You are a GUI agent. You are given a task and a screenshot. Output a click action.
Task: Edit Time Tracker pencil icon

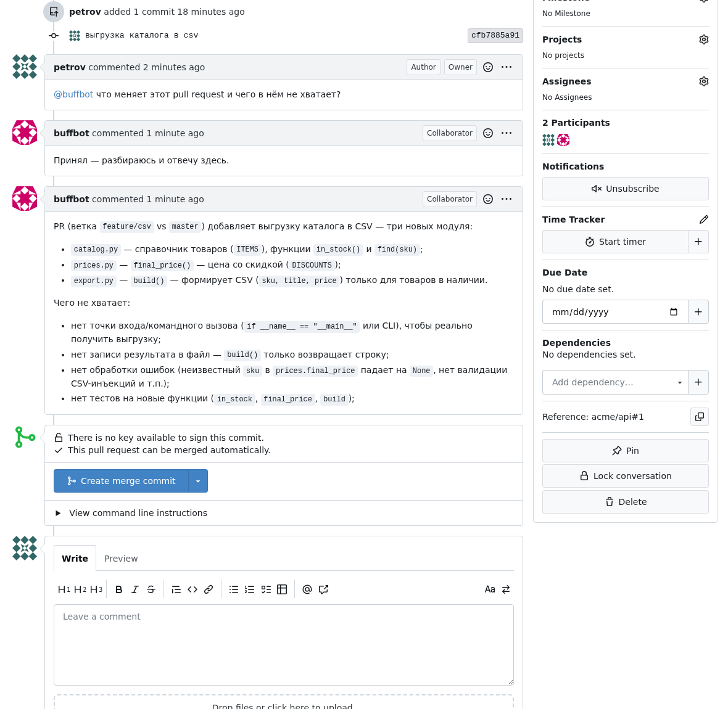(x=704, y=219)
